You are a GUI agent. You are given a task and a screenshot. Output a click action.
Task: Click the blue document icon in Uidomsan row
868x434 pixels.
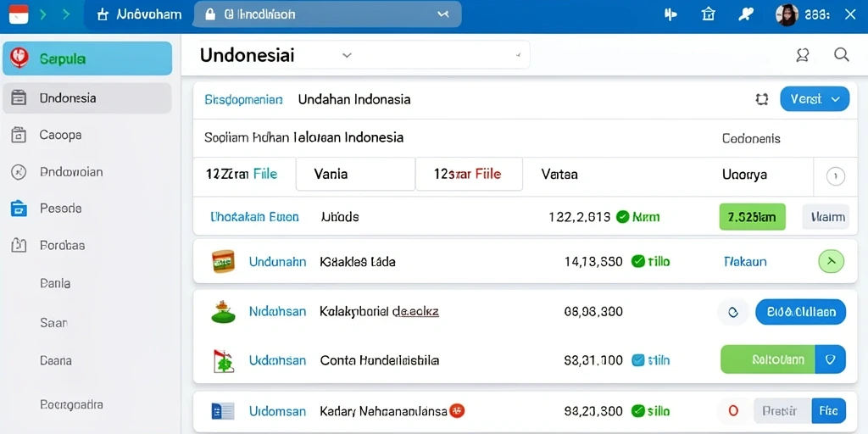click(223, 411)
